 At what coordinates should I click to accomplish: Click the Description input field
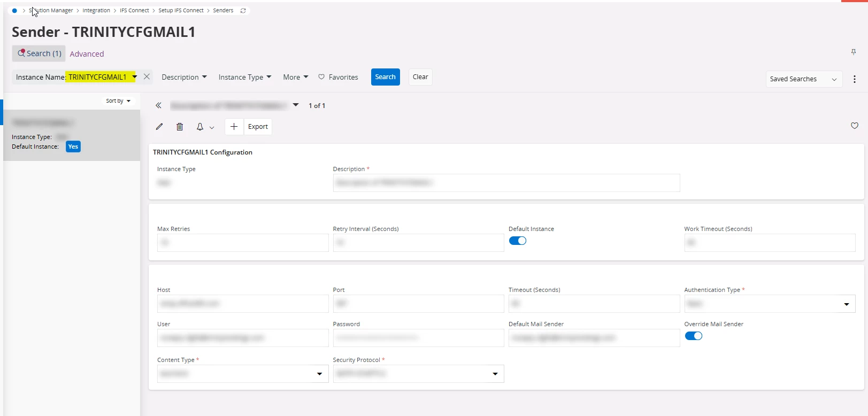[506, 183]
